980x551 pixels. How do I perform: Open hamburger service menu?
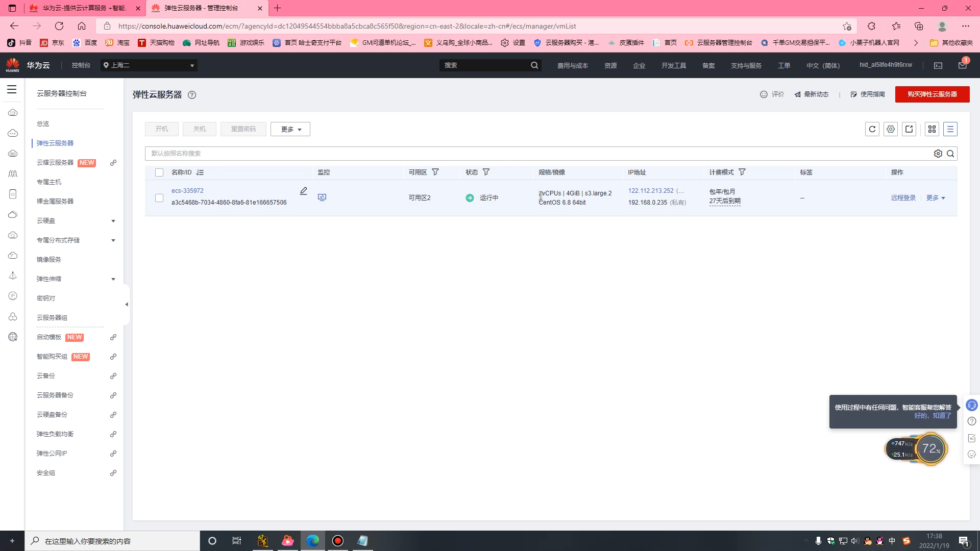[x=12, y=90]
